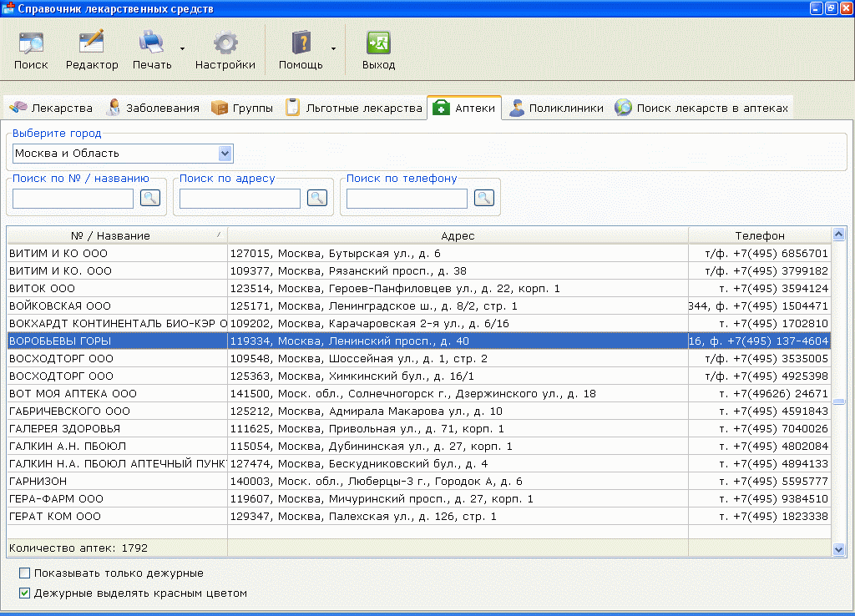Select row ГАРНИЗОН
This screenshot has width=855, height=616.
pyautogui.click(x=419, y=481)
